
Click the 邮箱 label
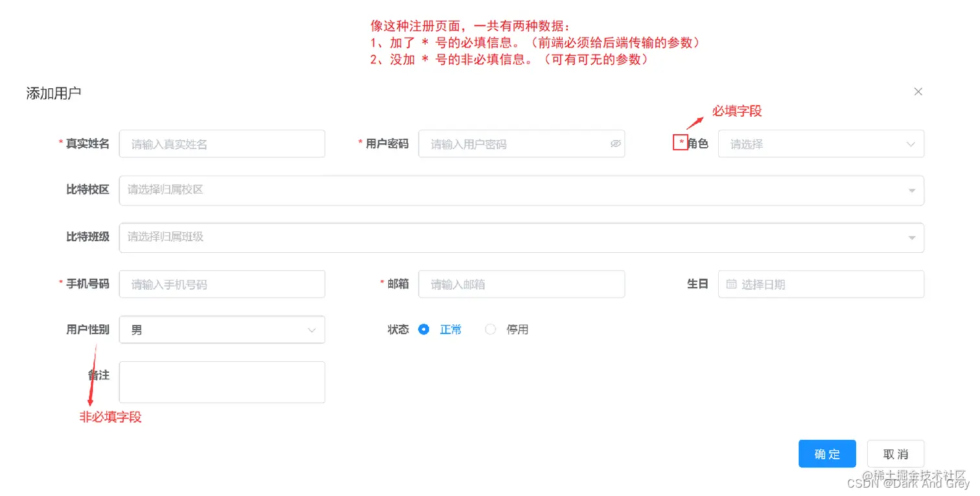click(x=398, y=284)
